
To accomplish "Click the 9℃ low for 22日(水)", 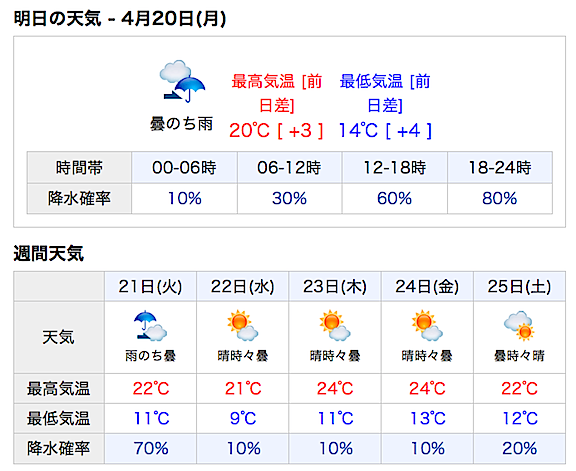I will point(242,418).
